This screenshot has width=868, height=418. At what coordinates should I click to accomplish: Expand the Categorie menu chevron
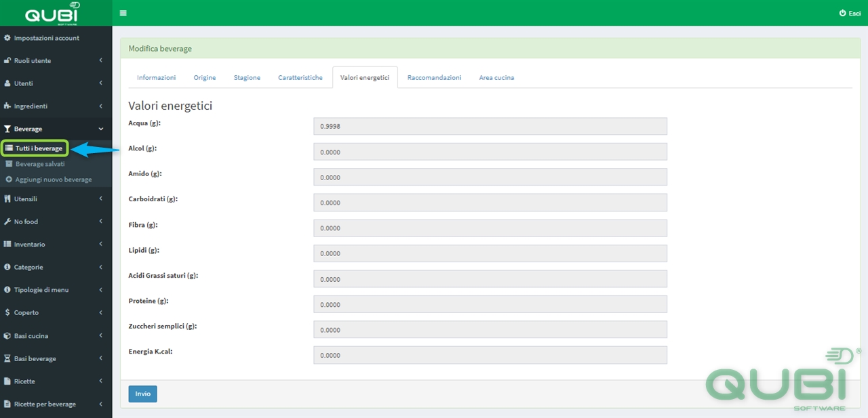point(100,268)
